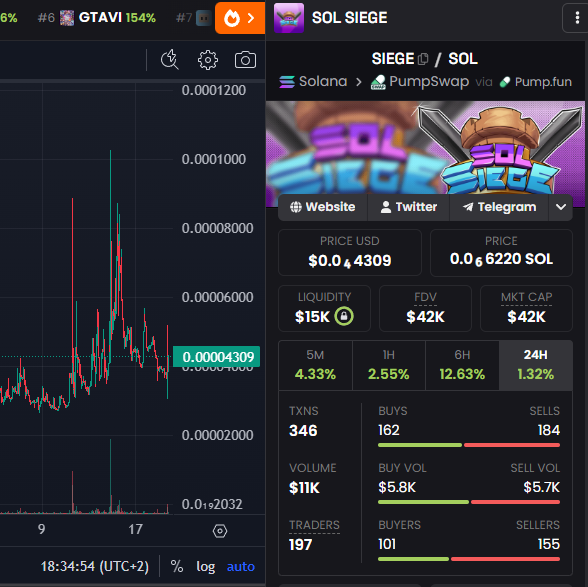Click the buyers versus sellers bar
The image size is (588, 587).
(x=469, y=559)
